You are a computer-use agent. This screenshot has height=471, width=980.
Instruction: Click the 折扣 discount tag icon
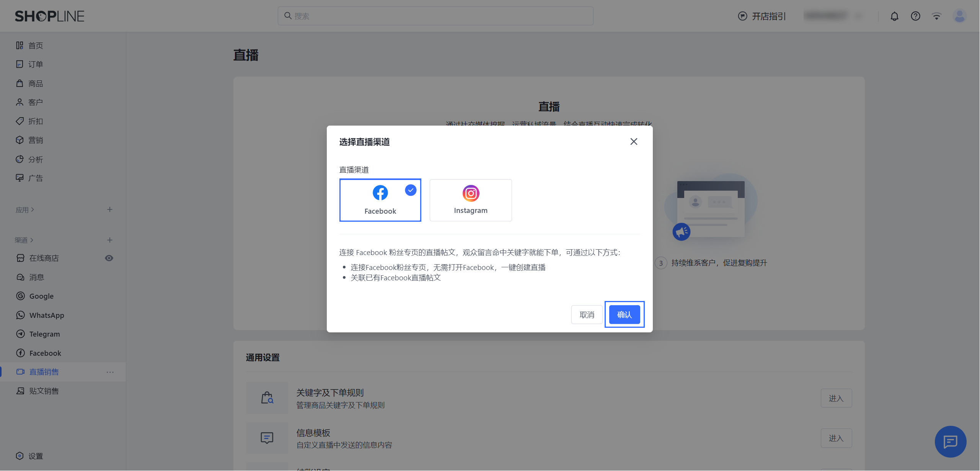[x=20, y=121]
